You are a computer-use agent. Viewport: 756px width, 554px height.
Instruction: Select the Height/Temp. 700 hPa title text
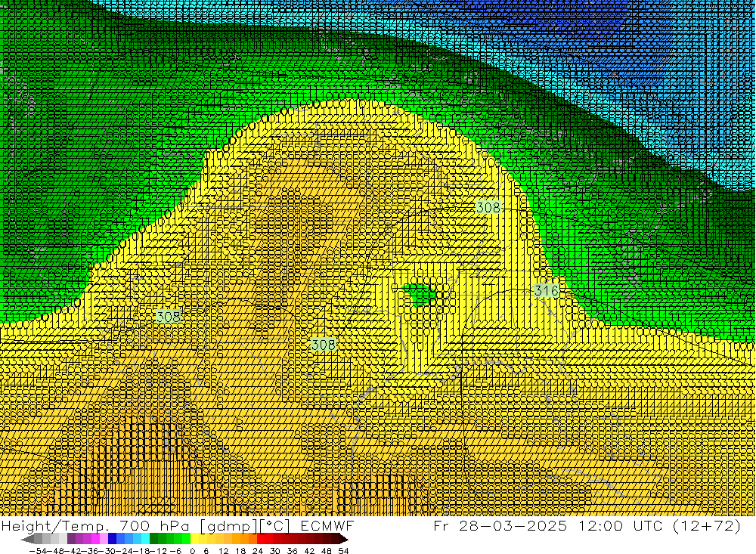pyautogui.click(x=96, y=525)
